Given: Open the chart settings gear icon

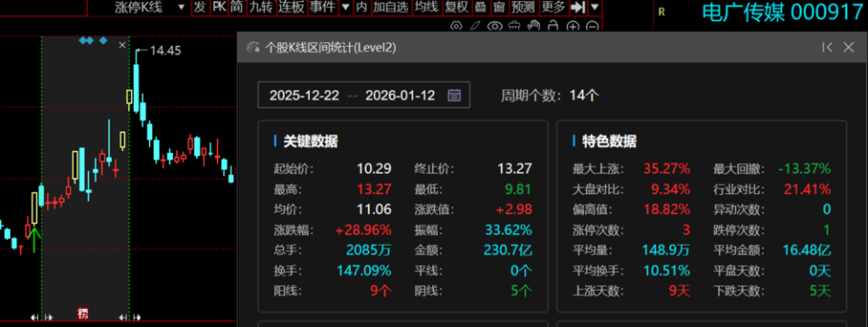Looking at the screenshot, I should click(x=456, y=26).
